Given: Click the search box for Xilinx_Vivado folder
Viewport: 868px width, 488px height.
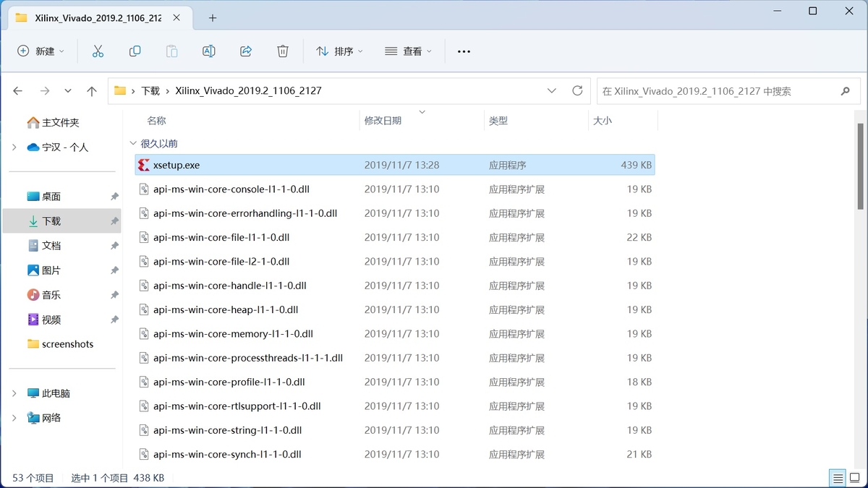Looking at the screenshot, I should (x=716, y=91).
